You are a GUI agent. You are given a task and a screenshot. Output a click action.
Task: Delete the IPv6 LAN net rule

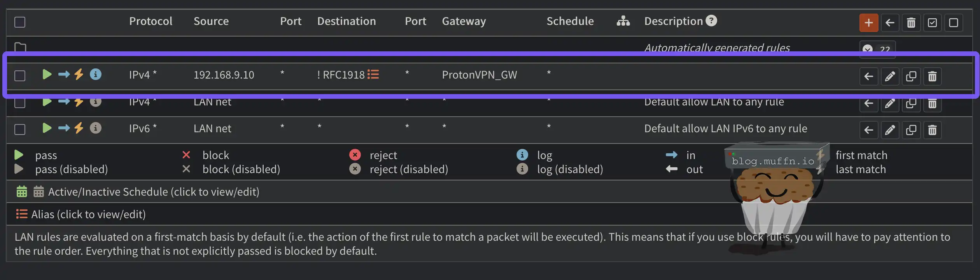[932, 130]
